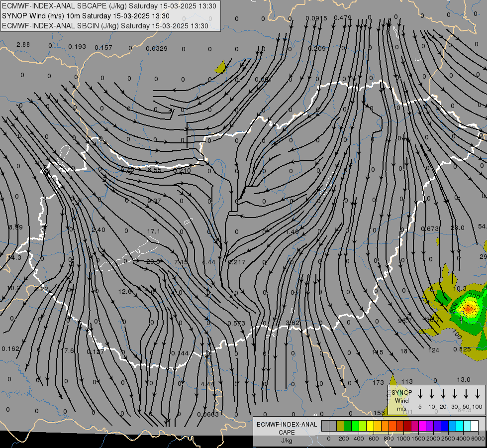Click the 600 tick label on the CAPE legend
The height and width of the screenshot is (448, 487).
click(x=374, y=439)
